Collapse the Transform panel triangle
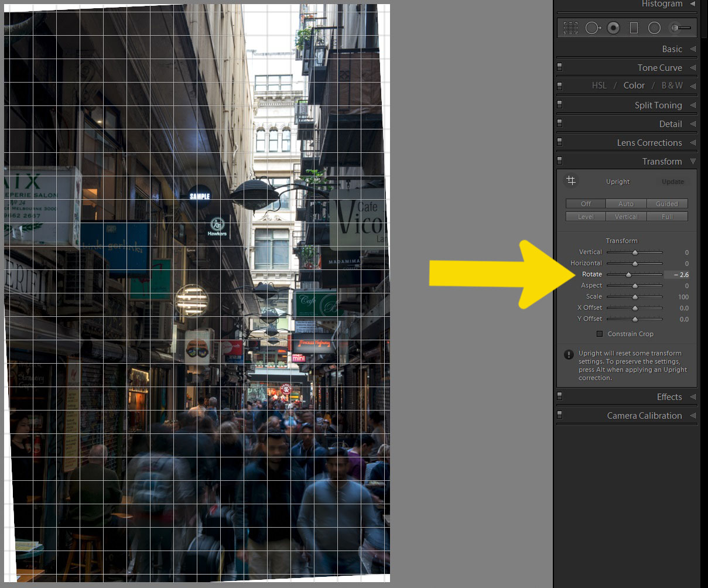 pyautogui.click(x=693, y=161)
